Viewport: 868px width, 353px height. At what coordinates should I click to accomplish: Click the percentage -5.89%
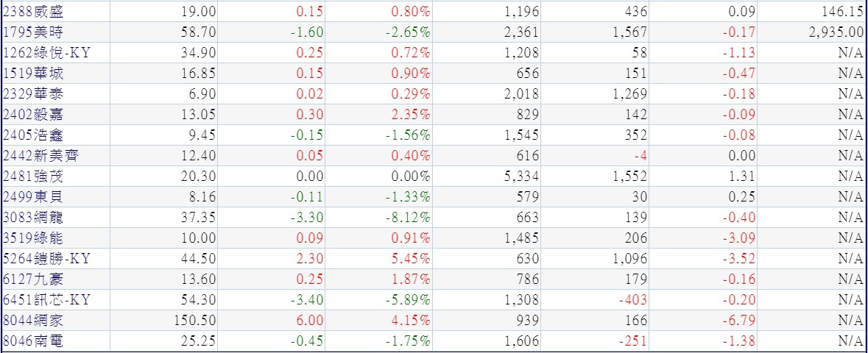tap(409, 301)
